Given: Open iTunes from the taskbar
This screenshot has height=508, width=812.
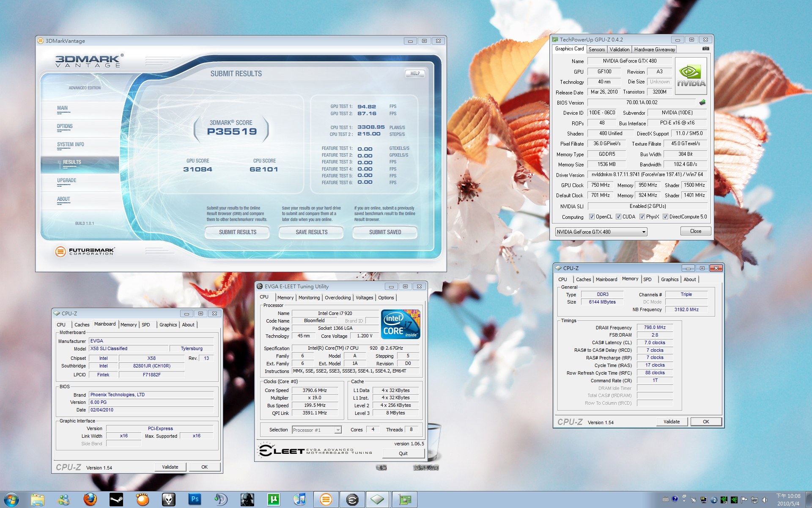Looking at the screenshot, I should [300, 500].
